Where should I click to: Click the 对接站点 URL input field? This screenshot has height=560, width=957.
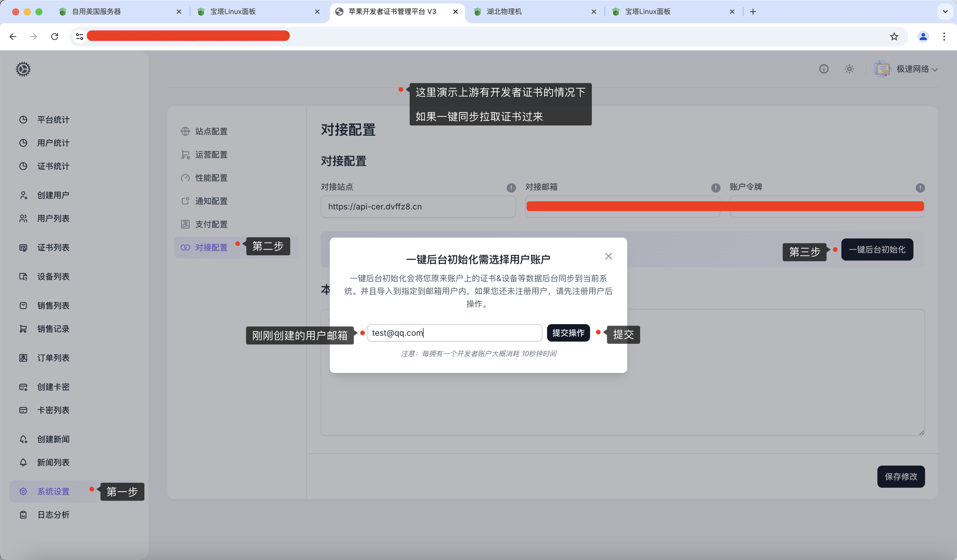point(418,207)
